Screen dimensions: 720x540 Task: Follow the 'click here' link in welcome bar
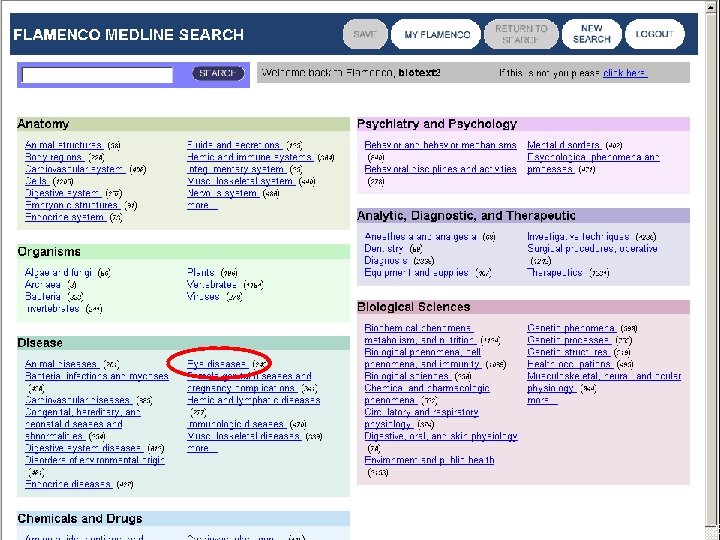click(x=625, y=73)
